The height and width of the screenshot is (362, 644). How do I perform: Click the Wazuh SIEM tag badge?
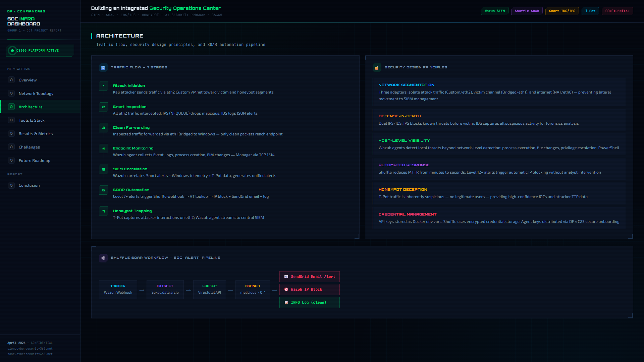pyautogui.click(x=494, y=11)
